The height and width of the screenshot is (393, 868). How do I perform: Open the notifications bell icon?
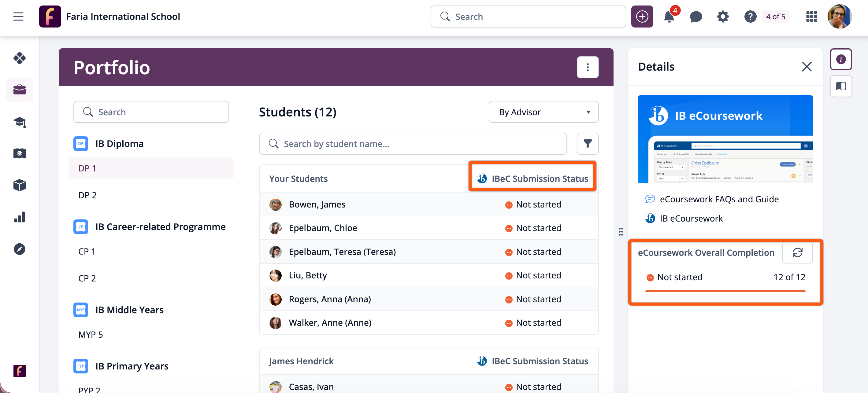(x=669, y=17)
